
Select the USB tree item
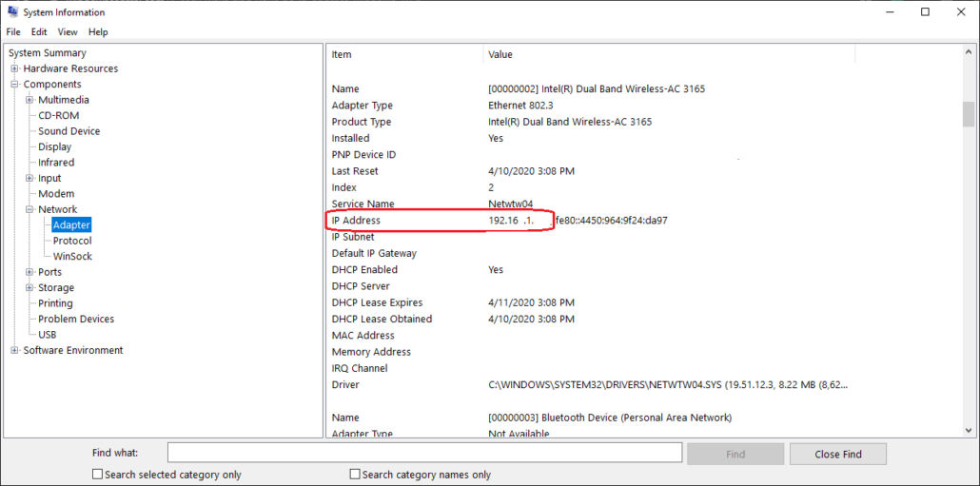click(x=48, y=334)
